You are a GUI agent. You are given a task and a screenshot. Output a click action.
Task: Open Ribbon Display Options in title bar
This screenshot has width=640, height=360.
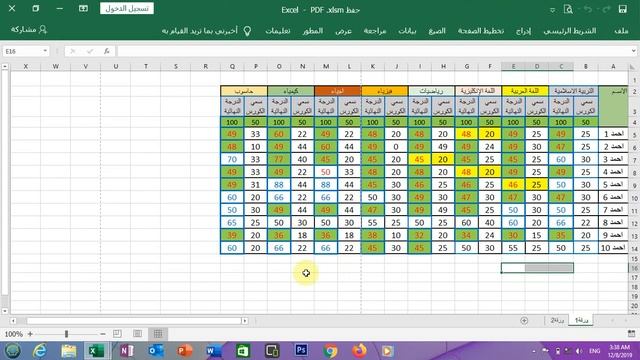(83, 9)
